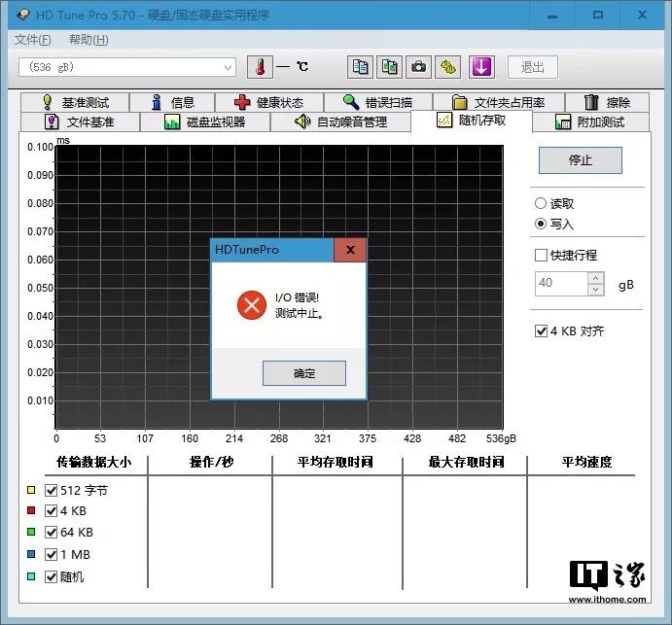Screen dimensions: 672x625
Task: Toggle the 512 字节 transfer size checkbox
Action: tap(52, 491)
